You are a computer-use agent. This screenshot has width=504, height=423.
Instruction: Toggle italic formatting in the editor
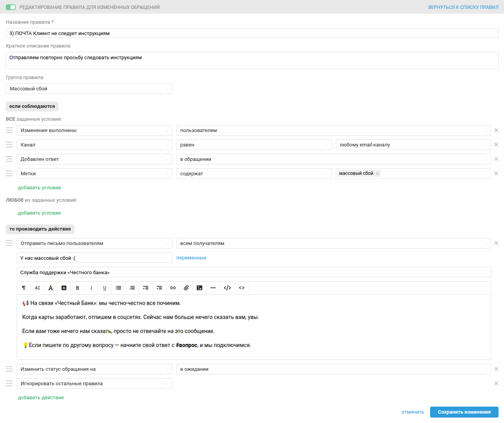pos(91,288)
